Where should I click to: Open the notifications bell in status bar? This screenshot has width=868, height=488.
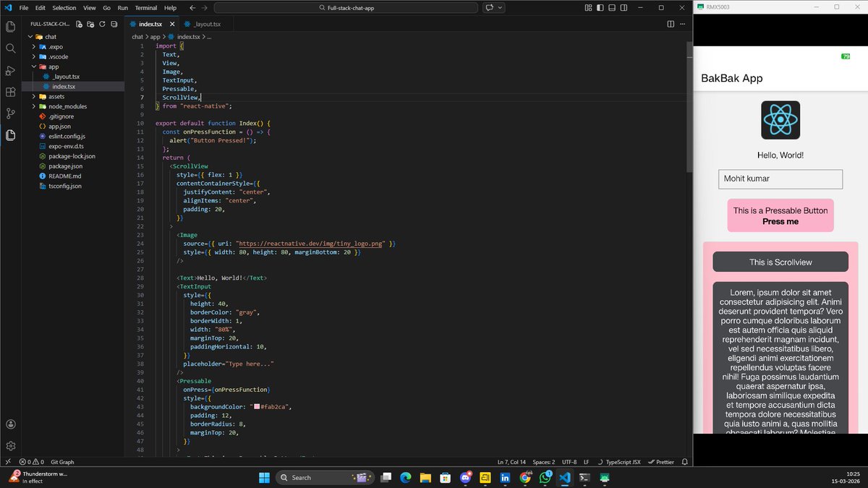(684, 462)
